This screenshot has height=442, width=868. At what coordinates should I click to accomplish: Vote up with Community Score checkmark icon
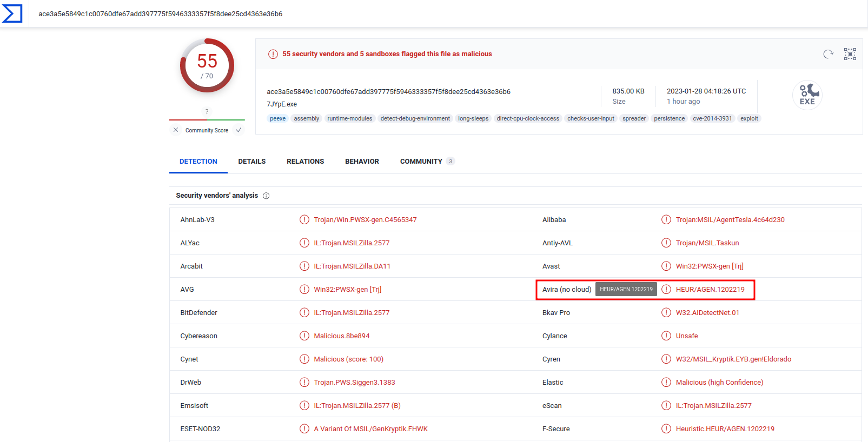238,130
